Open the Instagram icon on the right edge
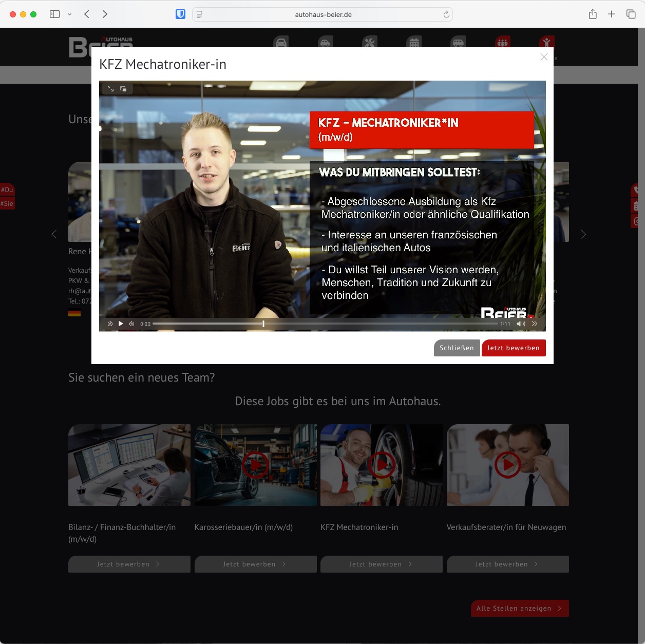This screenshot has height=644, width=645. point(636,220)
